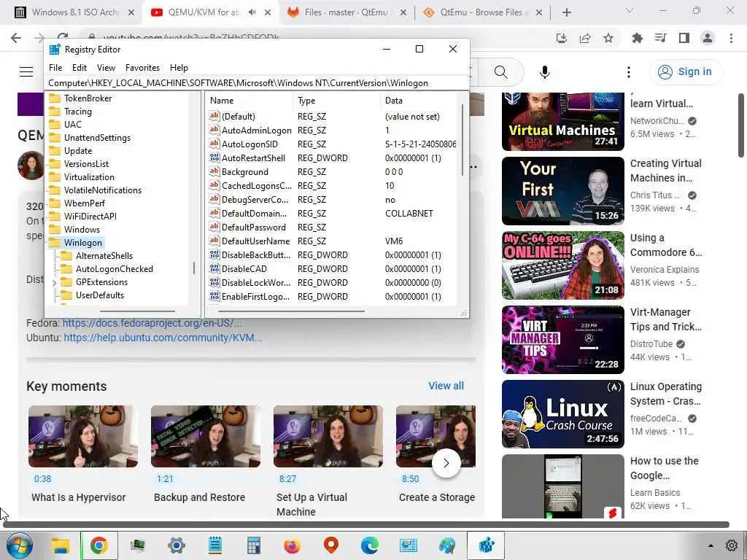Image resolution: width=747 pixels, height=560 pixels.
Task: Open Registry Editor Favorites menu
Action: pyautogui.click(x=142, y=68)
